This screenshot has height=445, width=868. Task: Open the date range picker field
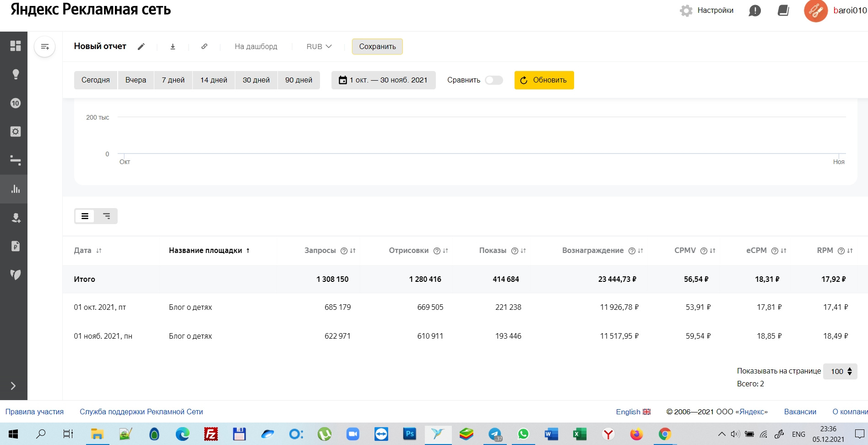[x=383, y=80]
